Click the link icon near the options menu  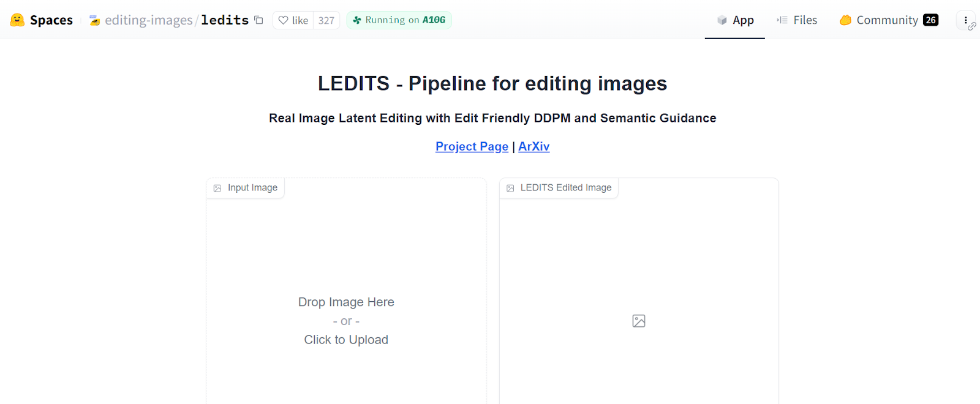click(x=972, y=27)
